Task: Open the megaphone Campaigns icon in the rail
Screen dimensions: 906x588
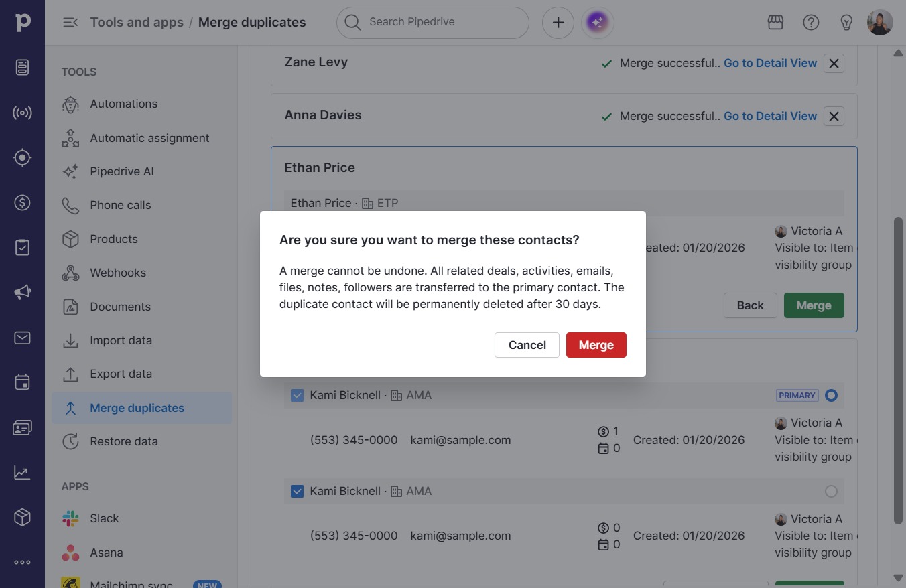Action: pos(22,292)
